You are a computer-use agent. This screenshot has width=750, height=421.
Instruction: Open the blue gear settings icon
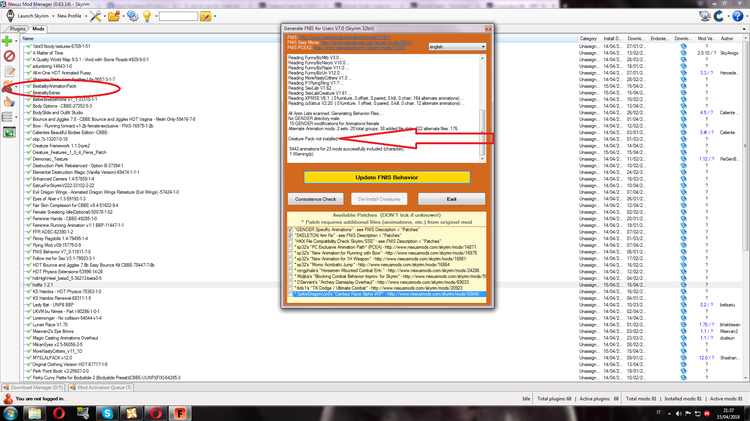pos(132,16)
